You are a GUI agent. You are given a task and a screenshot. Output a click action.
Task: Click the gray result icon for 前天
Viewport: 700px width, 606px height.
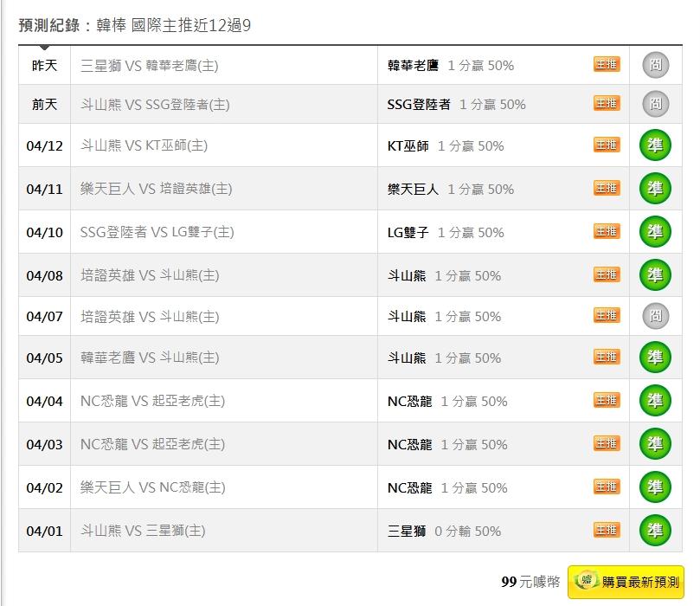[656, 104]
